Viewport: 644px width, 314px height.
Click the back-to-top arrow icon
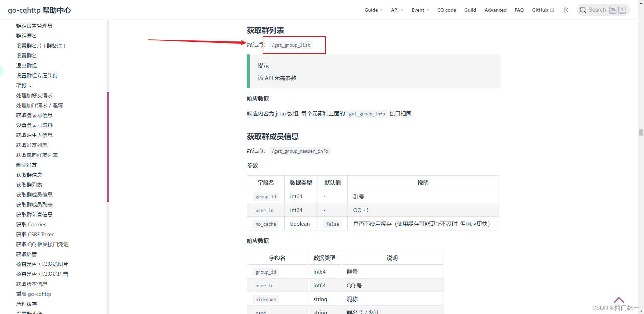[619, 299]
